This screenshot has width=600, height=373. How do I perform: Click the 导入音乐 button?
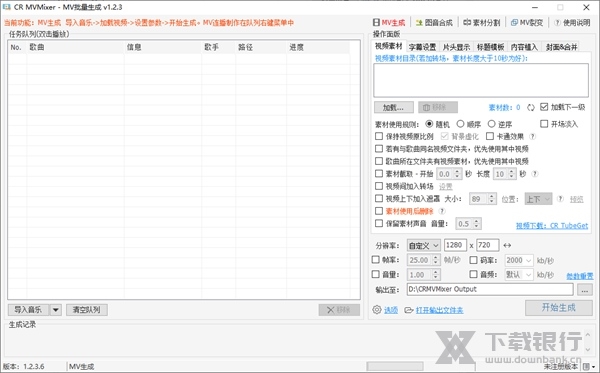[x=29, y=310]
